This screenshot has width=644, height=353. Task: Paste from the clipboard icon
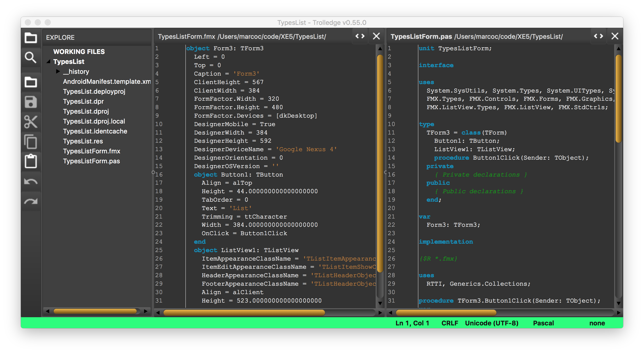pos(31,161)
